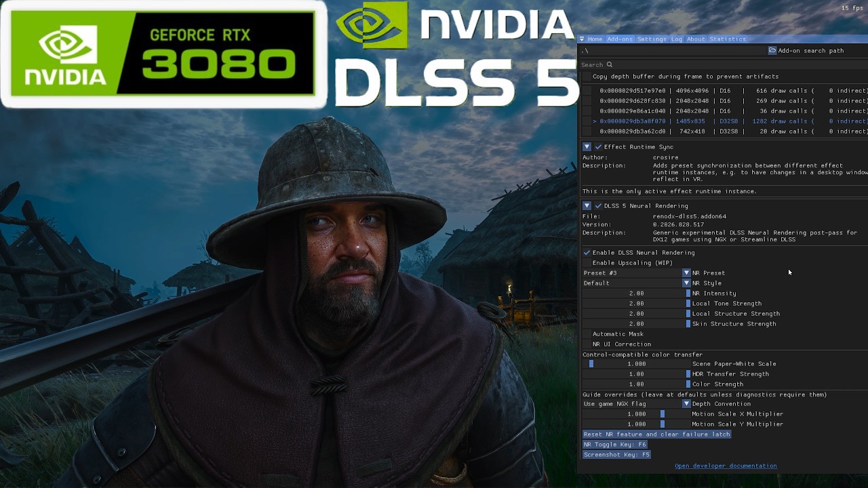This screenshot has height=488, width=868.
Task: Disable the DLSS 5 Neural Rendering add-on
Action: click(x=598, y=206)
